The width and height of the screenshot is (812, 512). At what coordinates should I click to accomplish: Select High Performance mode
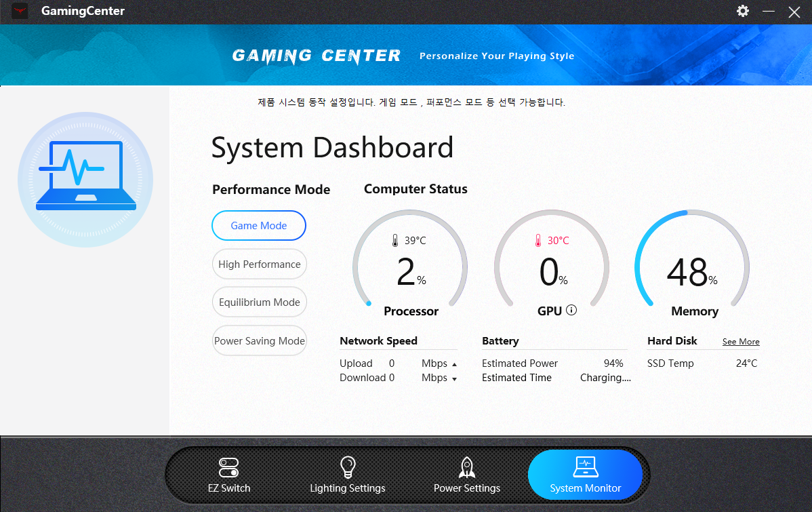coord(260,264)
